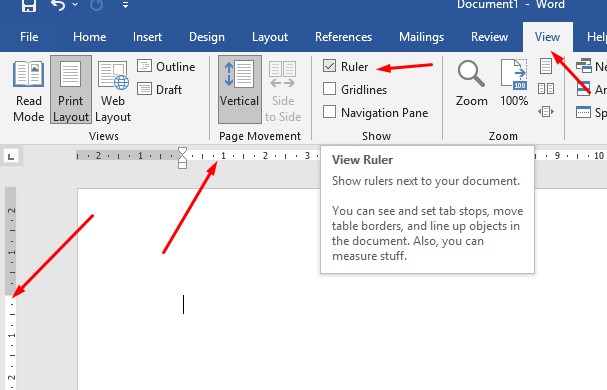This screenshot has height=390, width=607.
Task: Click the One Page zoom icon
Action: pyautogui.click(x=546, y=66)
